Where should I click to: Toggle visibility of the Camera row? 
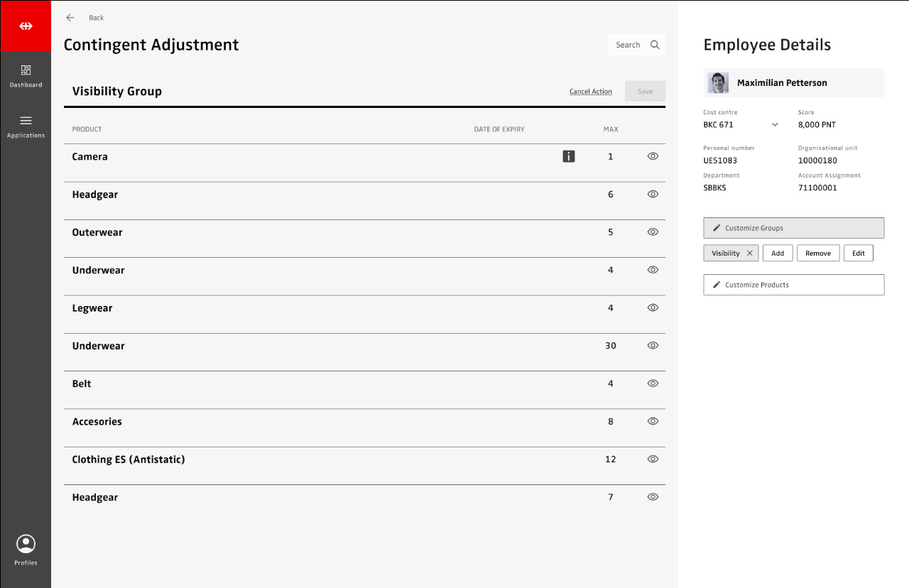[x=653, y=156]
